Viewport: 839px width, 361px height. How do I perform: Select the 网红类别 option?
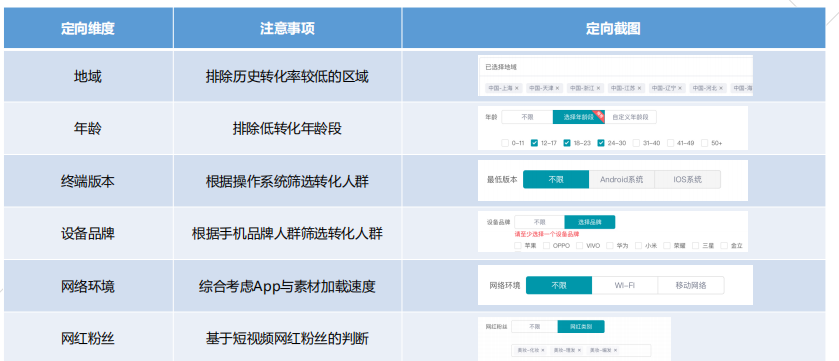point(581,326)
